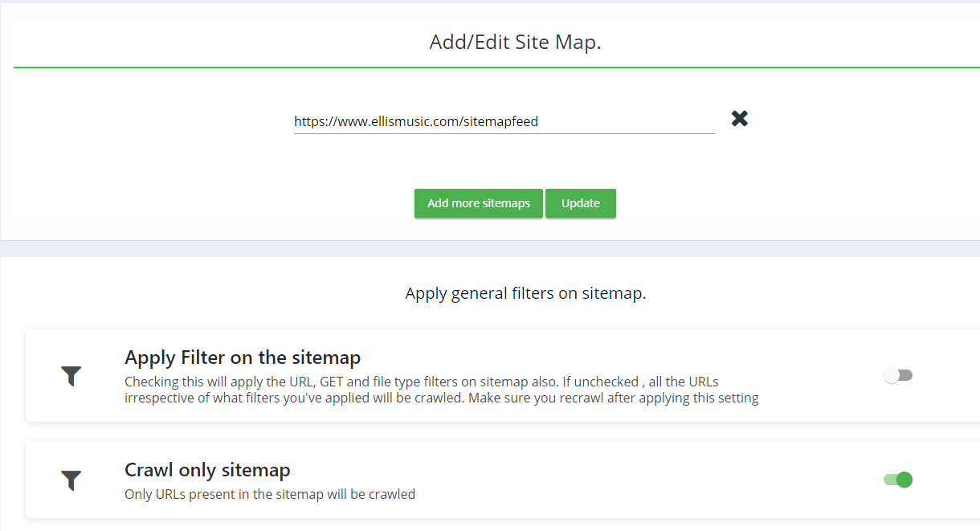Screen dimensions: 980x531
Task: Click the grey knob of the Apply Filter switch
Action: click(892, 375)
